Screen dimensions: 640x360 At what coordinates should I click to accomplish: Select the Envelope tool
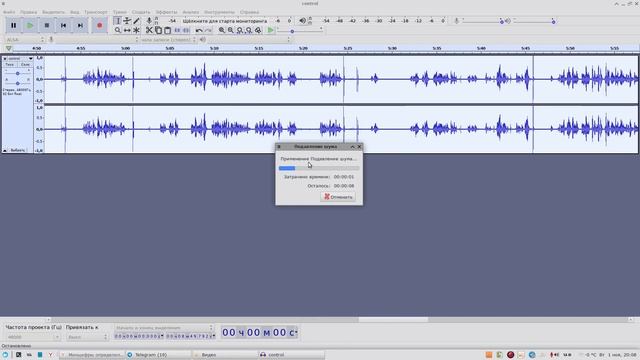pyautogui.click(x=127, y=21)
